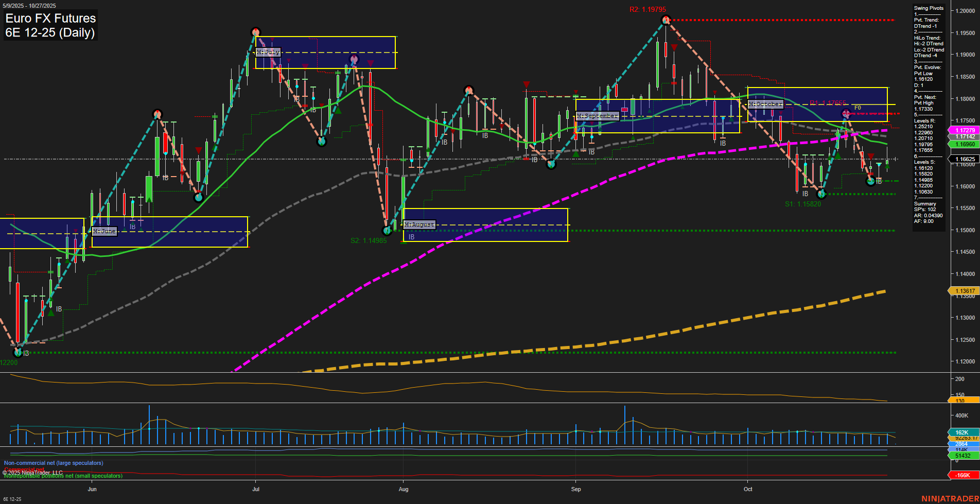The image size is (980, 504).
Task: Click the M:October range box label
Action: 766,104
